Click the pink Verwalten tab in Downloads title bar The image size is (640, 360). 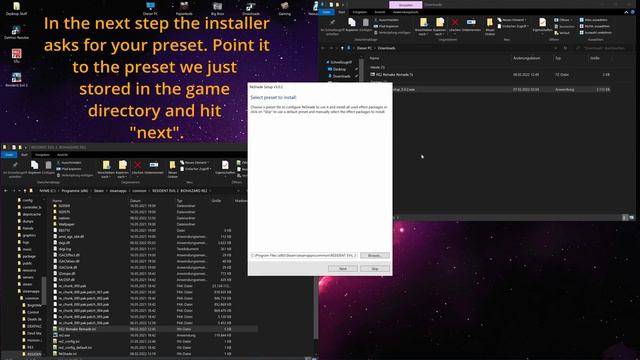406,5
